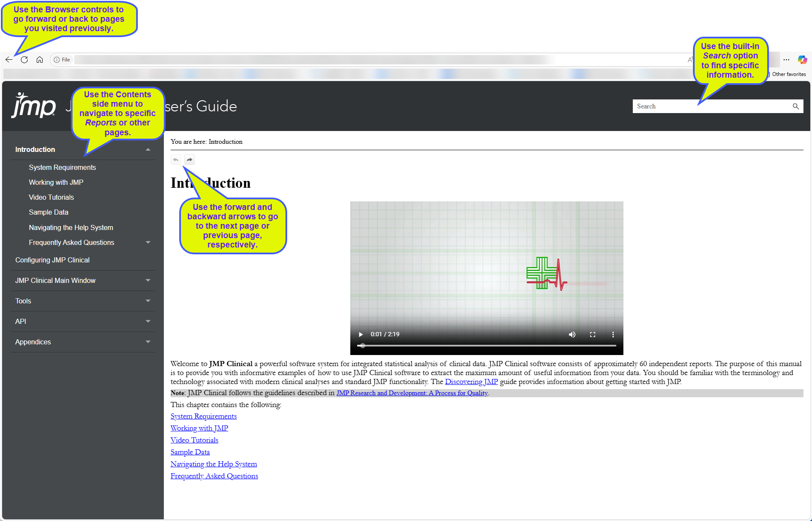Viewport: 812px width, 521px height.
Task: Open the JMP Research and Development quality link
Action: coord(412,393)
